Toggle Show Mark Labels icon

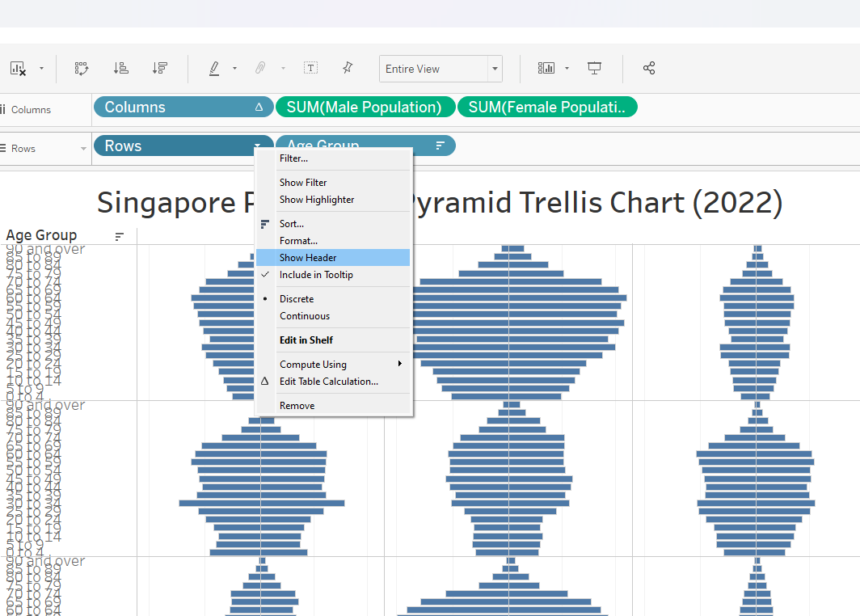pos(310,69)
